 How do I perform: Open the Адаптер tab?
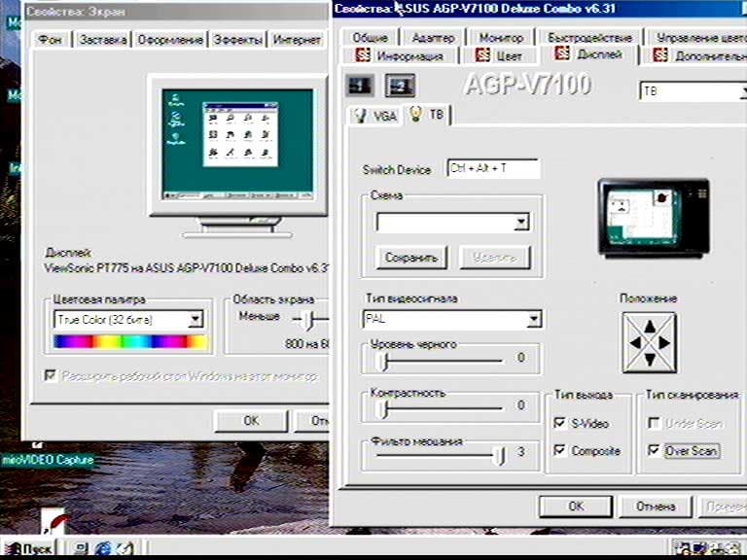click(433, 38)
